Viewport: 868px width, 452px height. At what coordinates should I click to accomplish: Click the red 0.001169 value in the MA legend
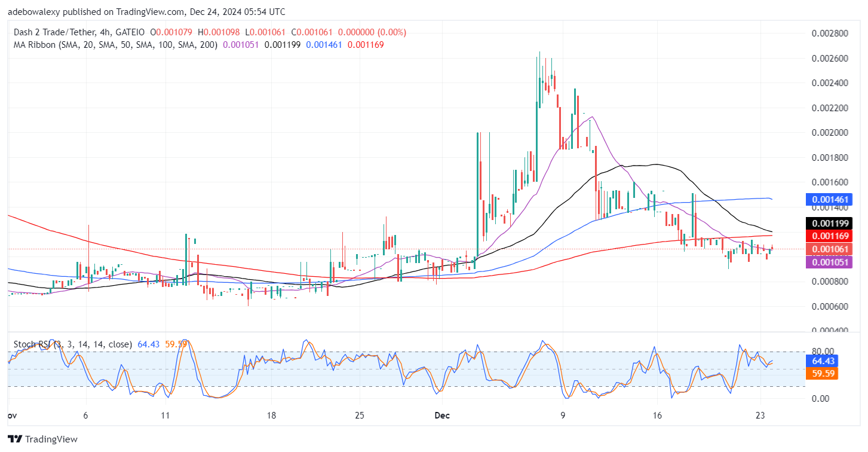(x=366, y=44)
